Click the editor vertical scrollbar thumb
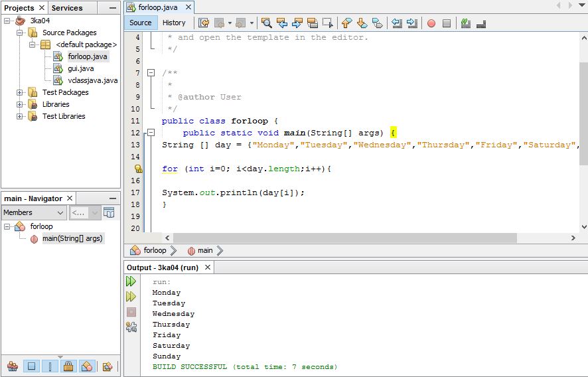Viewport: 588px width, 377px height. pos(583,113)
